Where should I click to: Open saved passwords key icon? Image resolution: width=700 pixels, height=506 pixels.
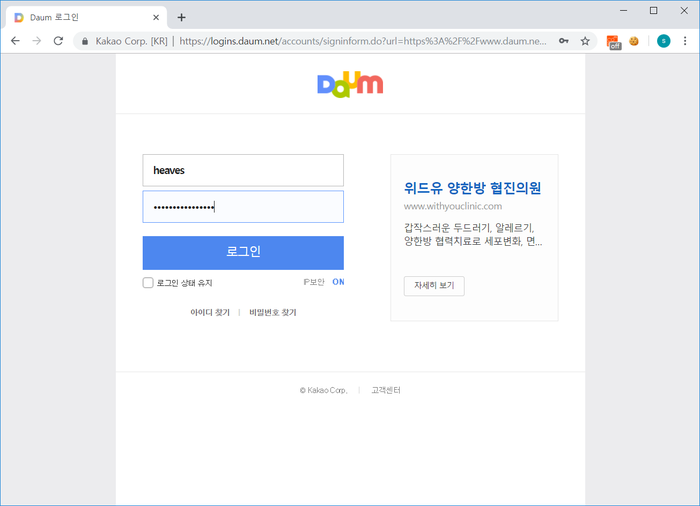tap(564, 41)
